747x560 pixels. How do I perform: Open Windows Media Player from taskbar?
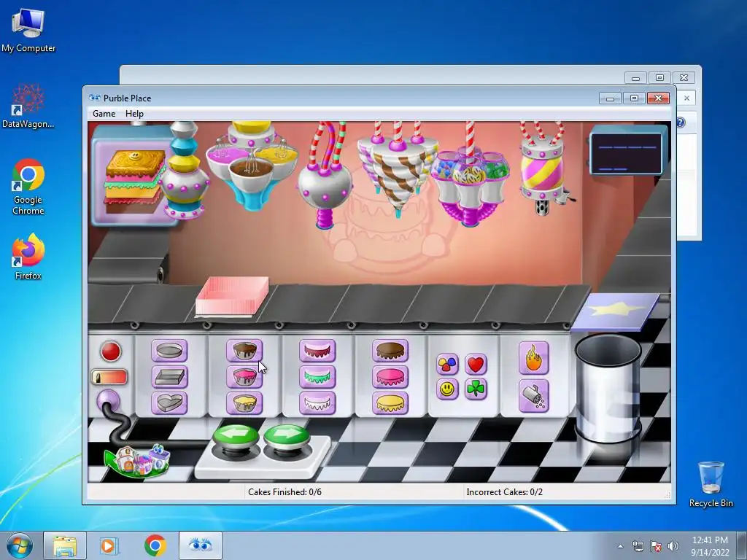point(108,545)
